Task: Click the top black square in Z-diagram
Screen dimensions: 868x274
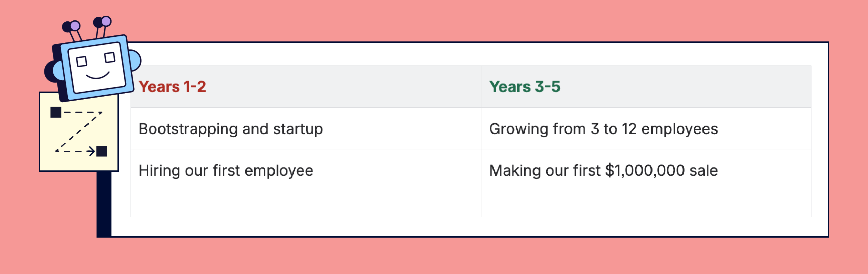Action: coord(56,112)
